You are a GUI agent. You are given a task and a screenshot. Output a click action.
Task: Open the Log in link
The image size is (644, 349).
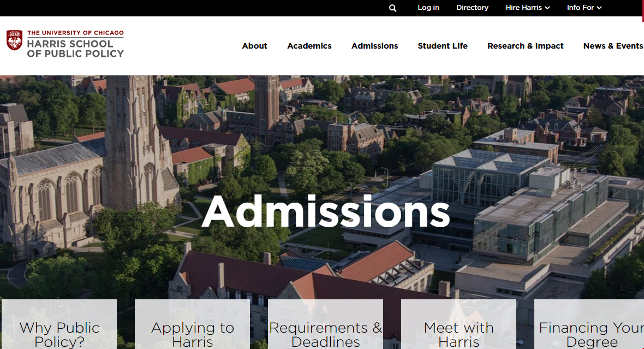coord(428,8)
